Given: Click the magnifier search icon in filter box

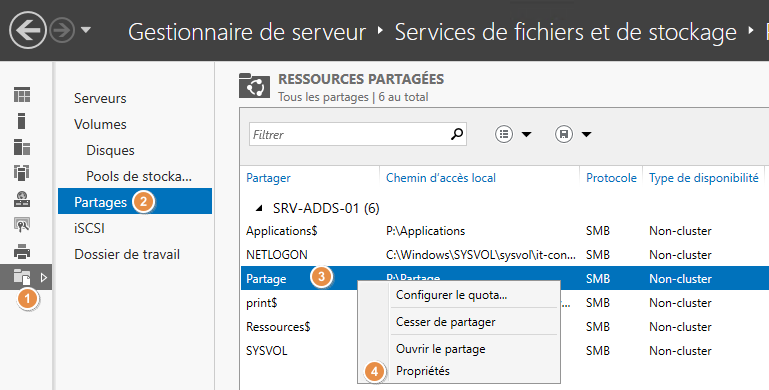Looking at the screenshot, I should coord(457,134).
